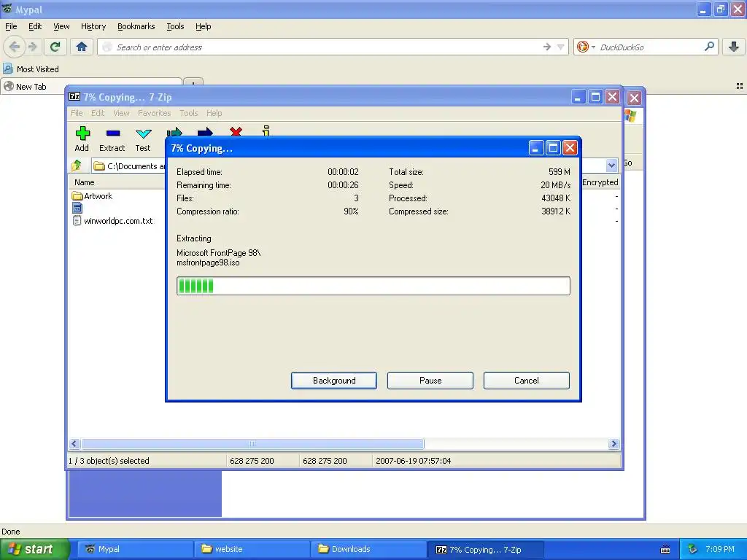Open the DuckDuckGo search engine selector
The height and width of the screenshot is (560, 747).
coord(586,47)
